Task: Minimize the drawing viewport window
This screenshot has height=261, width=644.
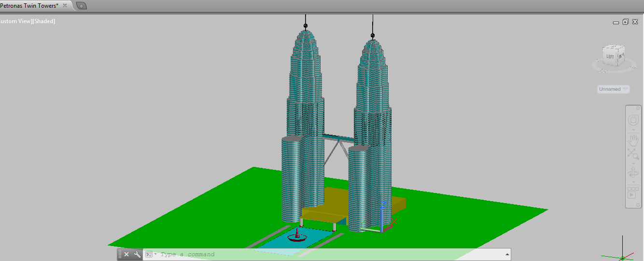Action: 616,22
